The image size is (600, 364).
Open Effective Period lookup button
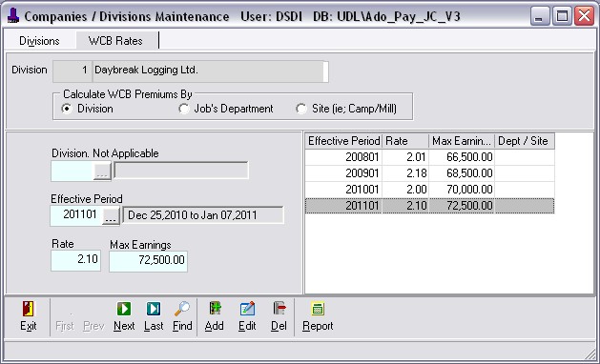[x=111, y=216]
